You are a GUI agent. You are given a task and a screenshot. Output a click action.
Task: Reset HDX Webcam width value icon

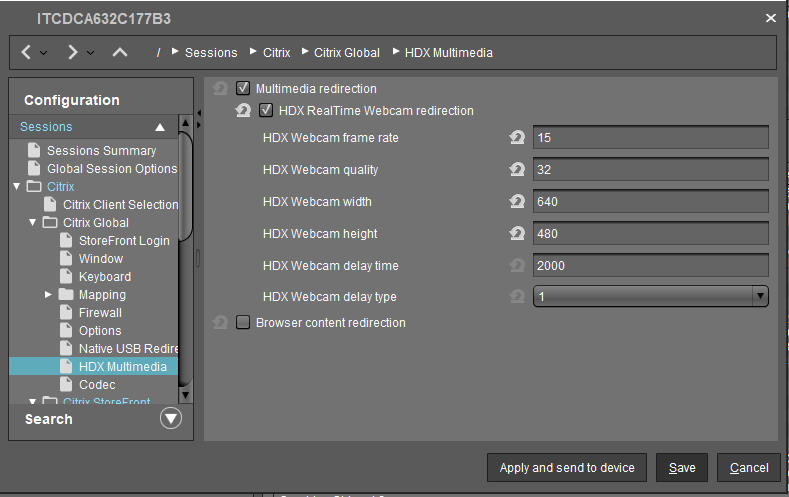tap(517, 202)
